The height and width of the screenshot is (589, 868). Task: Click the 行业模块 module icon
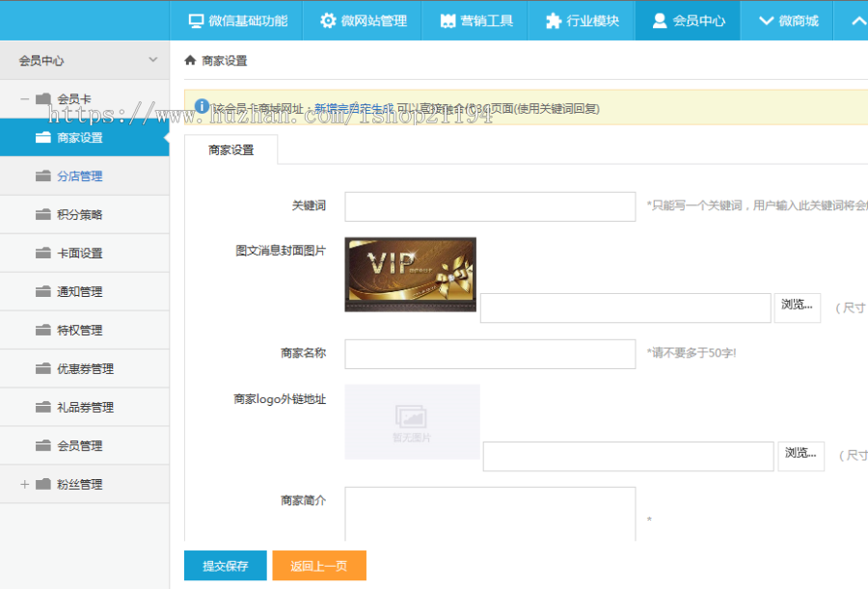554,20
